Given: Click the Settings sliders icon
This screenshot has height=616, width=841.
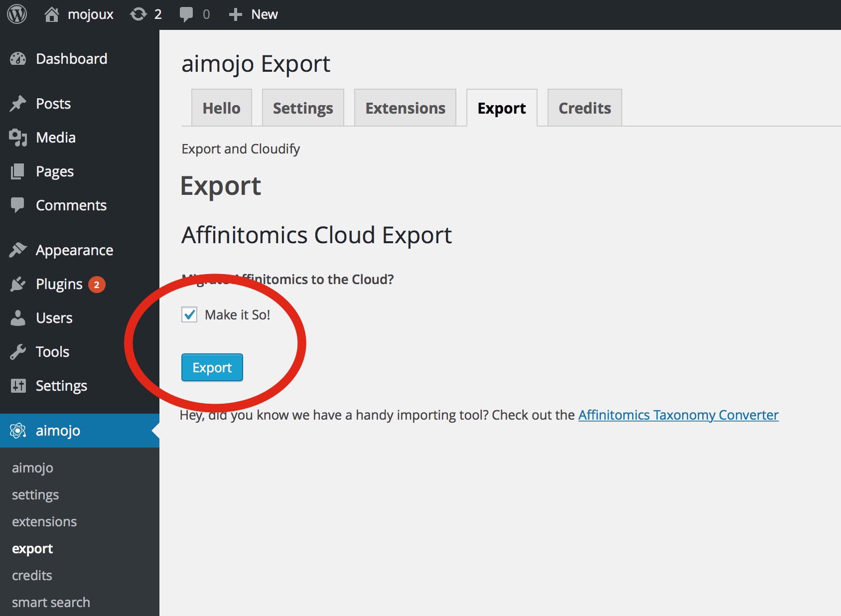Looking at the screenshot, I should pos(18,386).
